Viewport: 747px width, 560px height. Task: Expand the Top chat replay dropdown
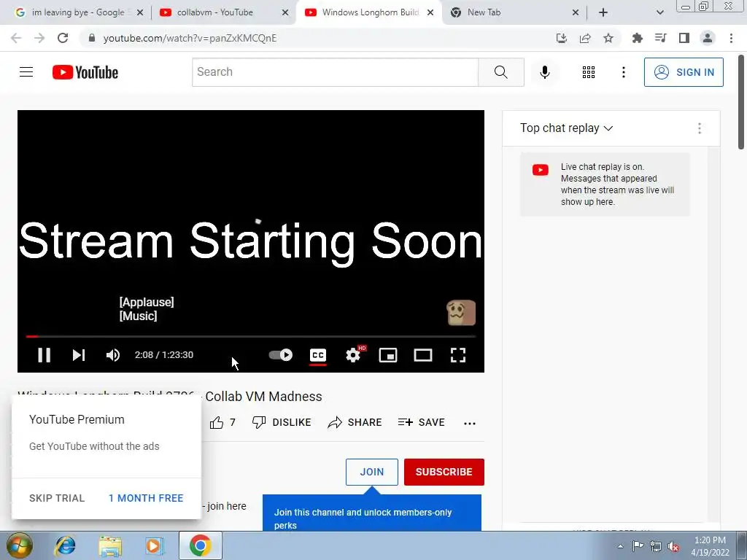(x=566, y=128)
